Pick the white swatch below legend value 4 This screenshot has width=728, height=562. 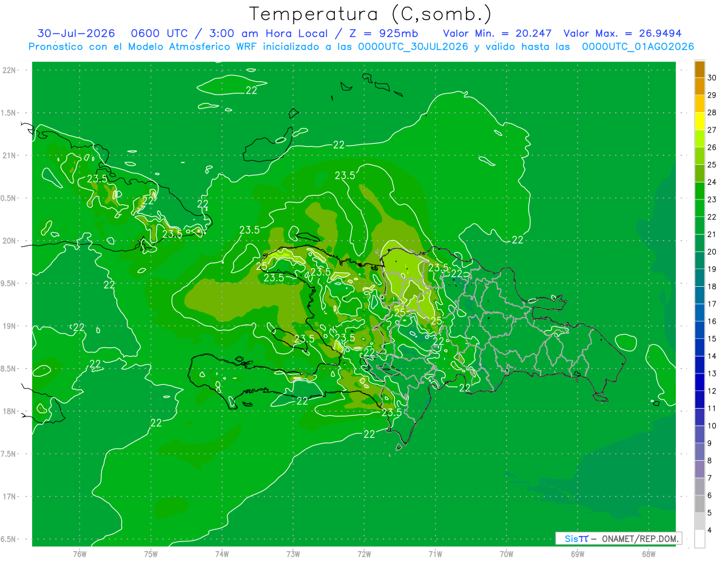[699, 539]
